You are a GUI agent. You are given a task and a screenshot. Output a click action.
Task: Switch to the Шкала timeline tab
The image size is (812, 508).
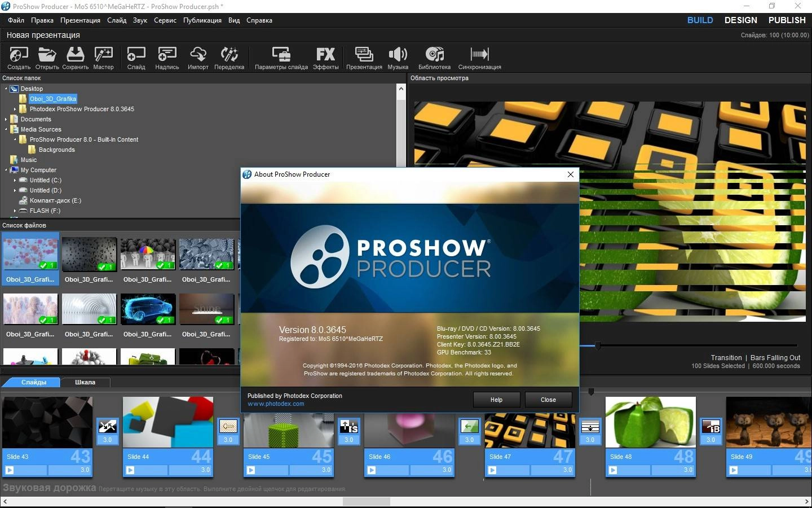85,382
